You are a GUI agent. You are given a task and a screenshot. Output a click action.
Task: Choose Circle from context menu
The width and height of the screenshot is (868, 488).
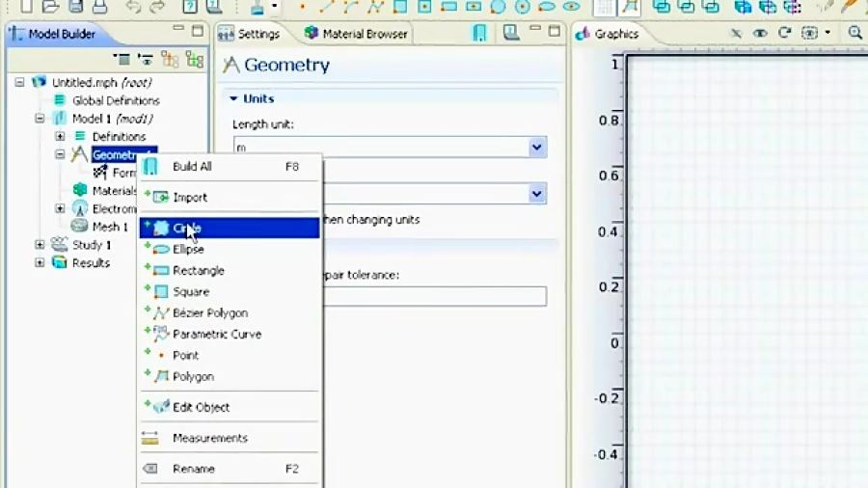[230, 228]
